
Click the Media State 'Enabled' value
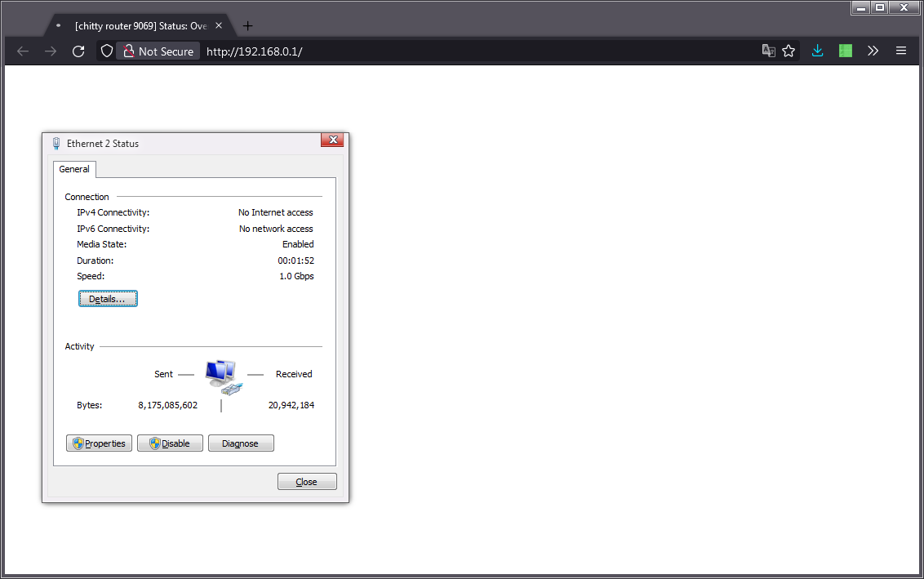(298, 244)
